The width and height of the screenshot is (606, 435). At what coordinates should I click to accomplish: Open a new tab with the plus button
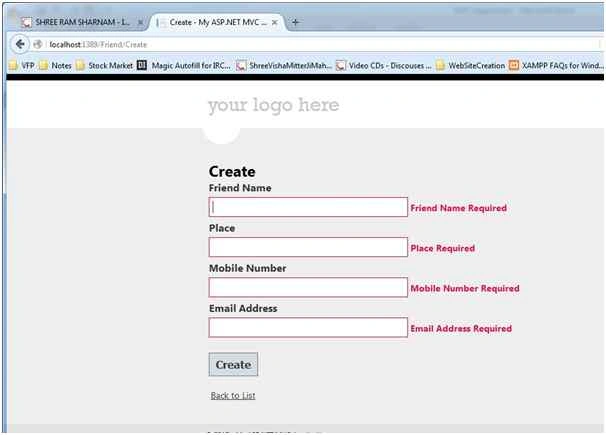pyautogui.click(x=295, y=22)
